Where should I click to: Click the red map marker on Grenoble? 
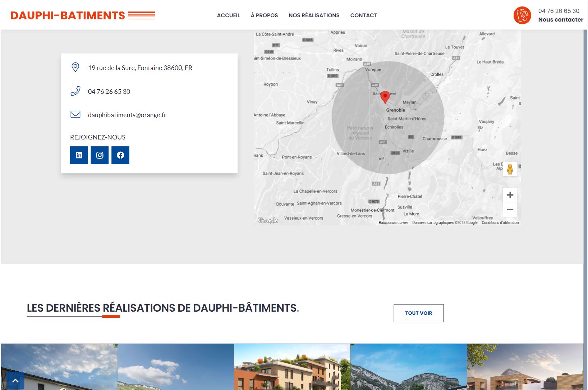tap(385, 97)
